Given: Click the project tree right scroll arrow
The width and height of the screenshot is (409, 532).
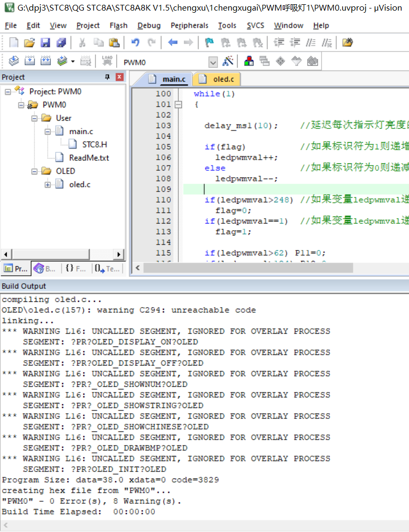Looking at the screenshot, I should point(118,254).
